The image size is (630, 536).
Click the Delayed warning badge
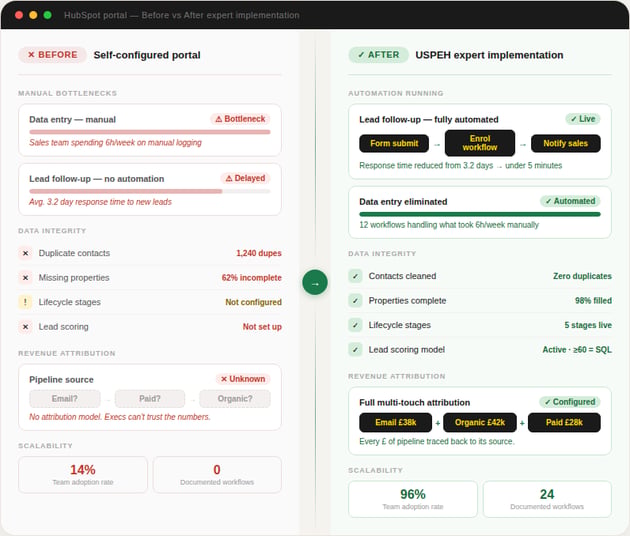pos(245,178)
